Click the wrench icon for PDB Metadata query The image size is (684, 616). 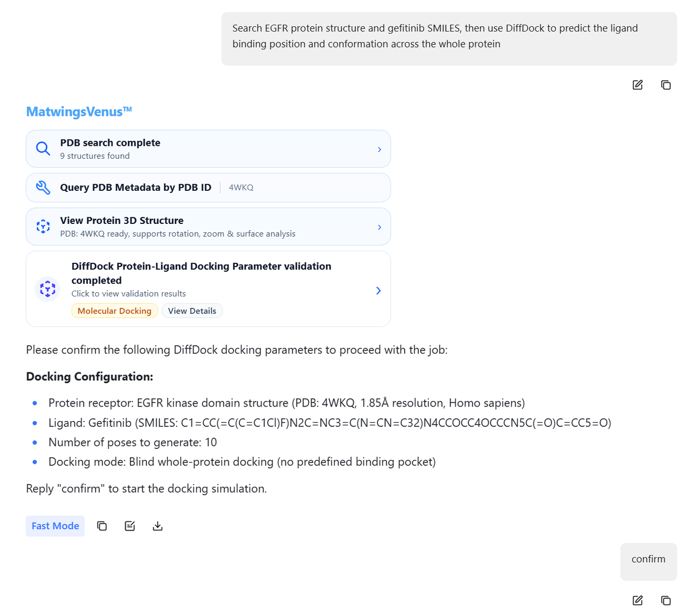43,188
